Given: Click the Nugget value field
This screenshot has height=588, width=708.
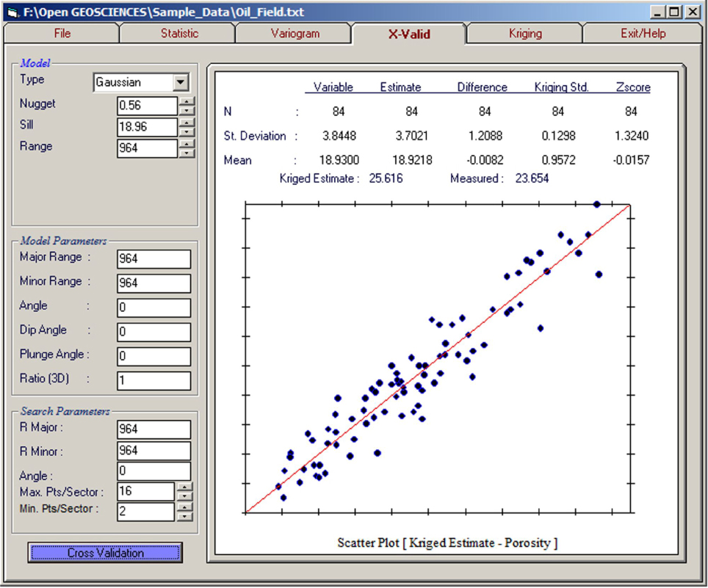Looking at the screenshot, I should [x=147, y=106].
